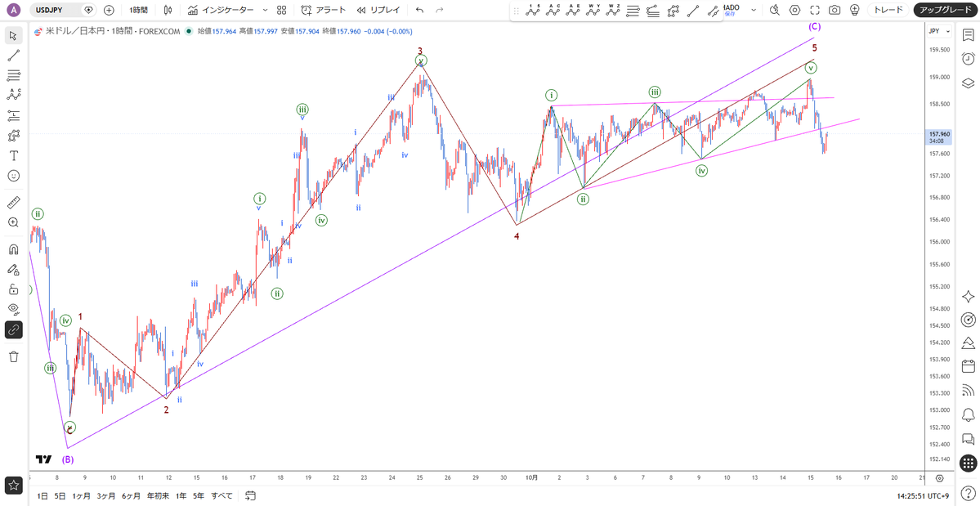Open the user profile avatar menu
This screenshot has width=980, height=506.
[x=15, y=10]
